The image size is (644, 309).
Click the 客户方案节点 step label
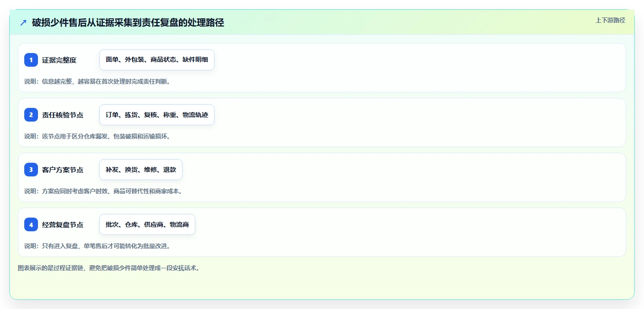click(63, 170)
